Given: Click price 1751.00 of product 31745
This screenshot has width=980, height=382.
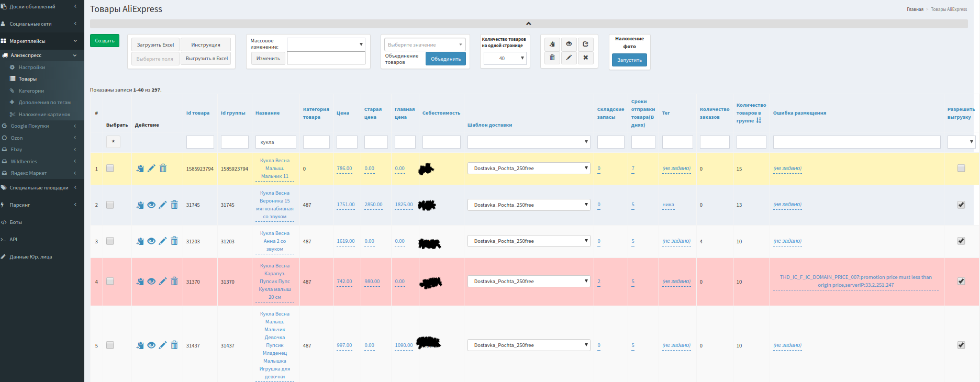Looking at the screenshot, I should point(346,205).
